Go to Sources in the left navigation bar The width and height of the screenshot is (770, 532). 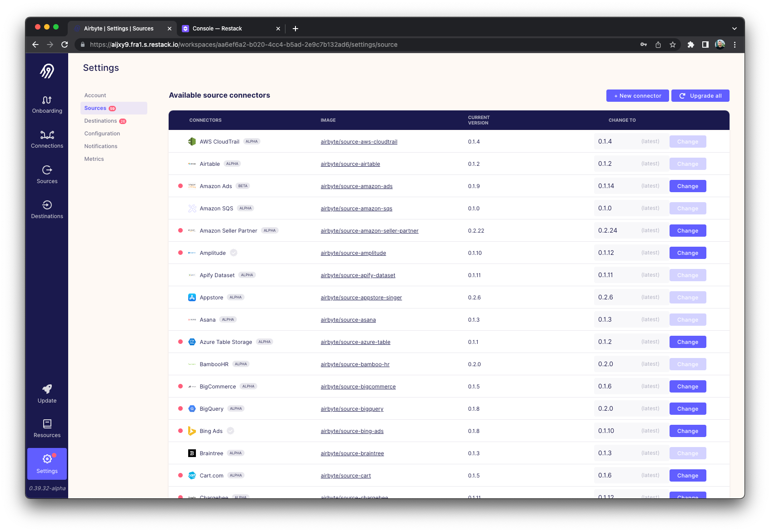[47, 175]
